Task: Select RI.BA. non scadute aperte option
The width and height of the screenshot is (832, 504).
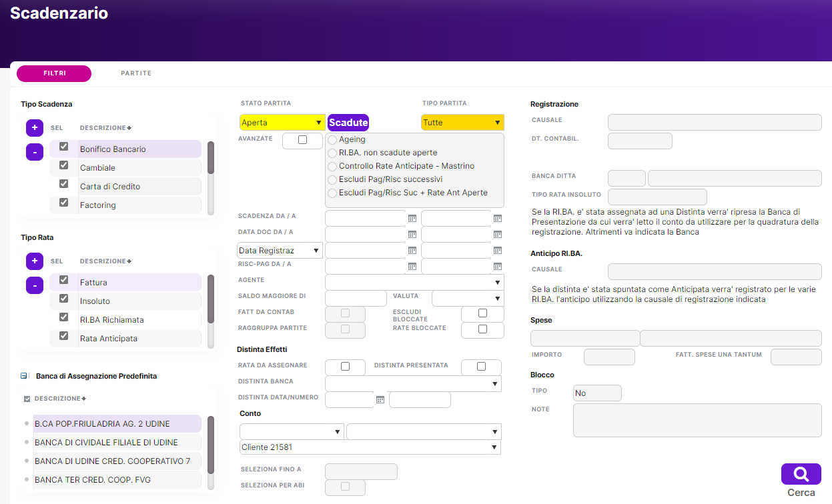Action: [332, 153]
